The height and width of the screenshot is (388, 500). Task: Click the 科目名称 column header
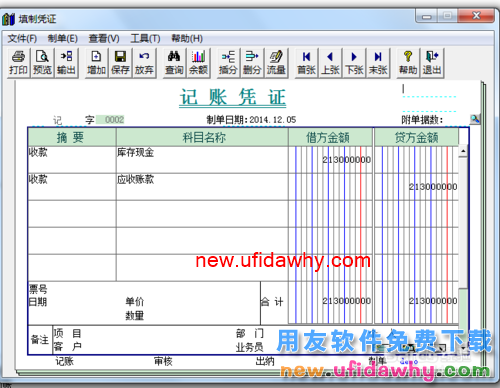point(202,137)
